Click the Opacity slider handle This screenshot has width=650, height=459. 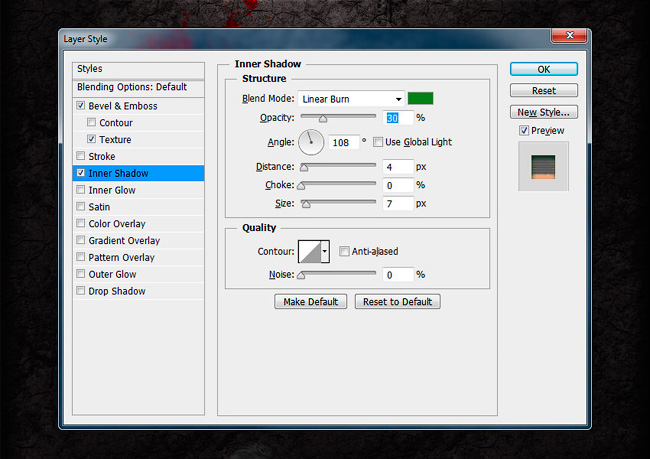pyautogui.click(x=323, y=119)
